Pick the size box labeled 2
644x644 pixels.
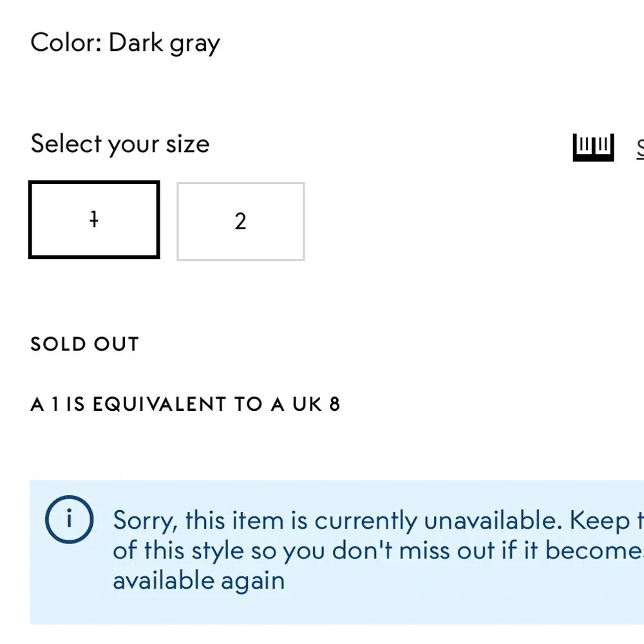click(x=241, y=222)
